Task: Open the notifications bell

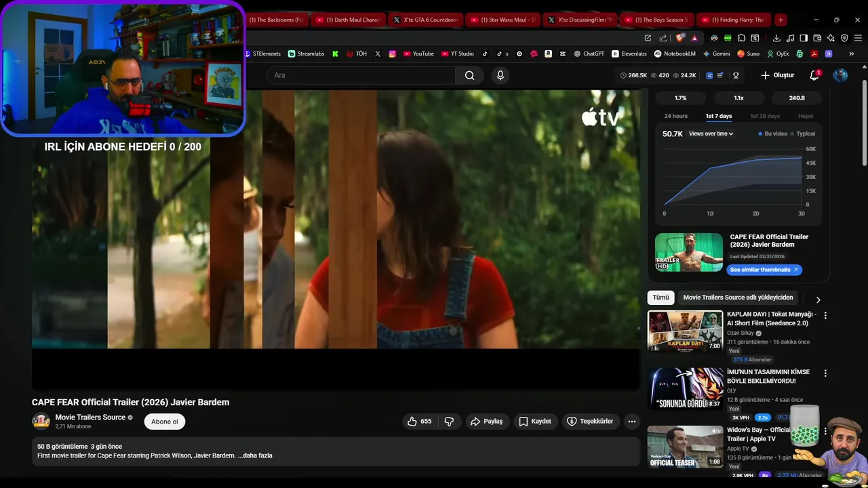Action: click(814, 75)
